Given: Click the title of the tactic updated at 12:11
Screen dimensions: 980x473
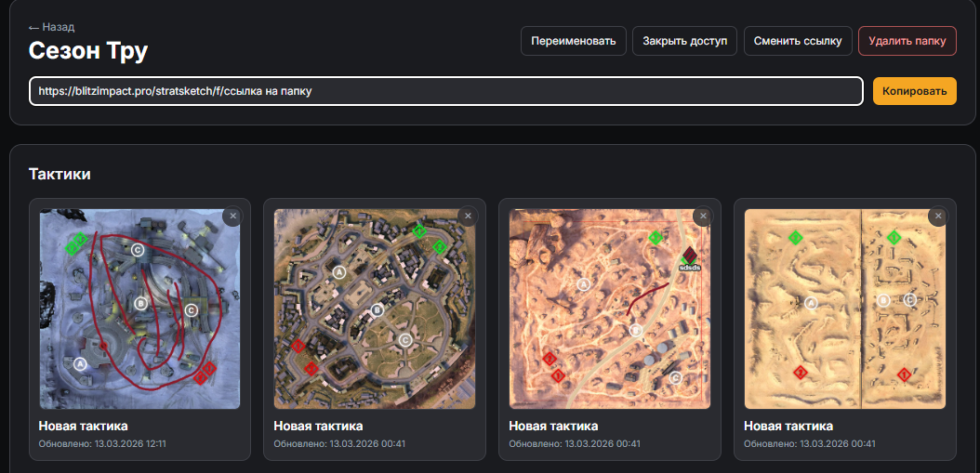Looking at the screenshot, I should tap(83, 426).
